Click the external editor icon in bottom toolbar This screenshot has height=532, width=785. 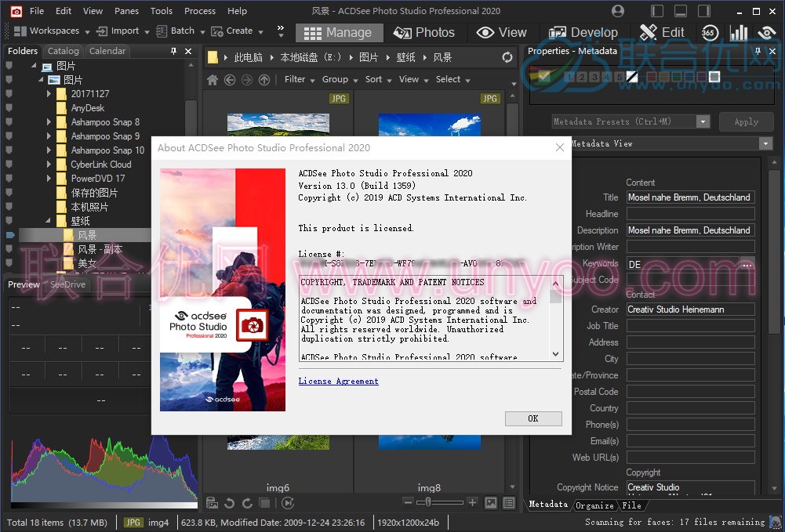pyautogui.click(x=212, y=503)
